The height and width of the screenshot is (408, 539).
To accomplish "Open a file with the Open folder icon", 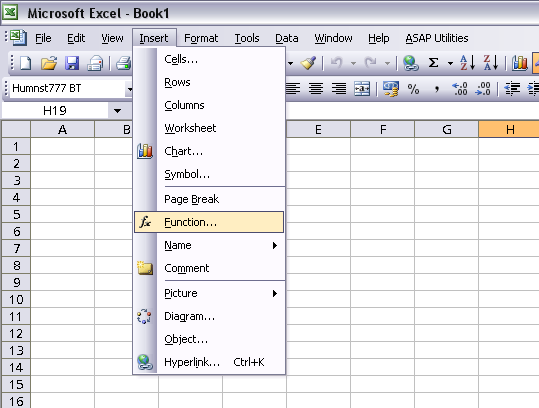I will [48, 63].
